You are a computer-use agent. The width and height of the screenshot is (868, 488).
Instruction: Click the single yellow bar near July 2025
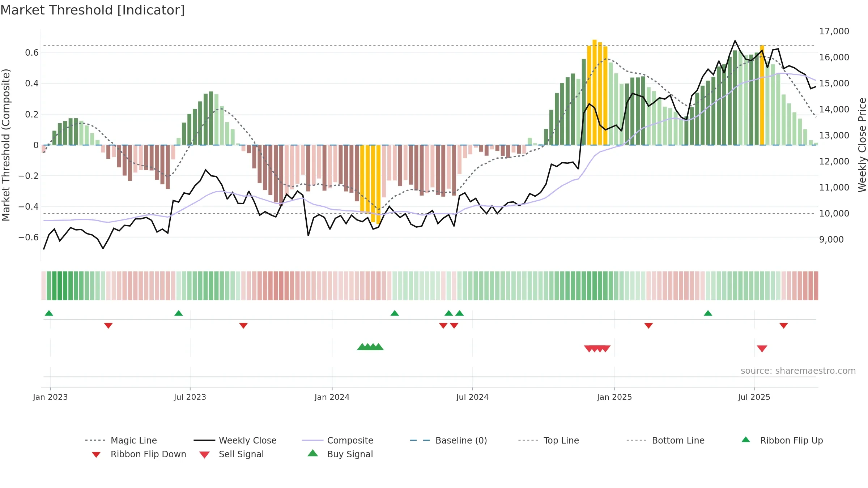762,95
